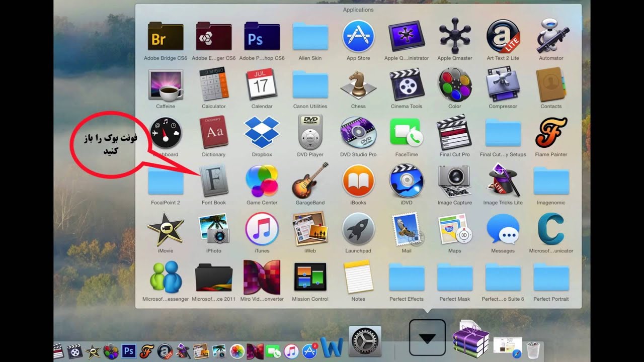
Task: Open Adobe Bridge CS6 in Applications grid
Action: coord(166,36)
